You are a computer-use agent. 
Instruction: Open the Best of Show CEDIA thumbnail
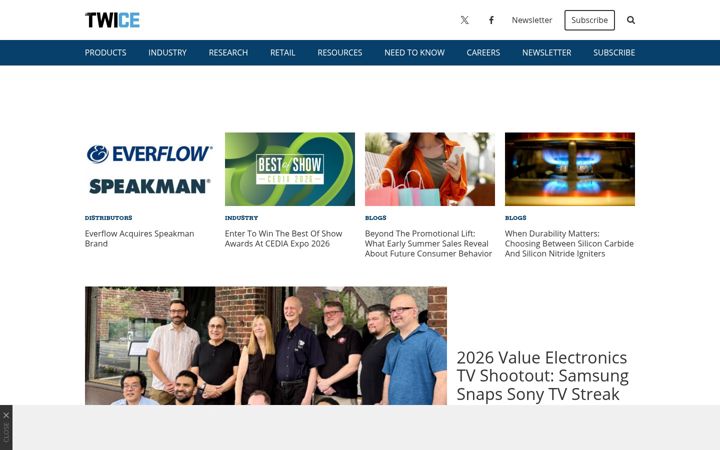point(290,169)
